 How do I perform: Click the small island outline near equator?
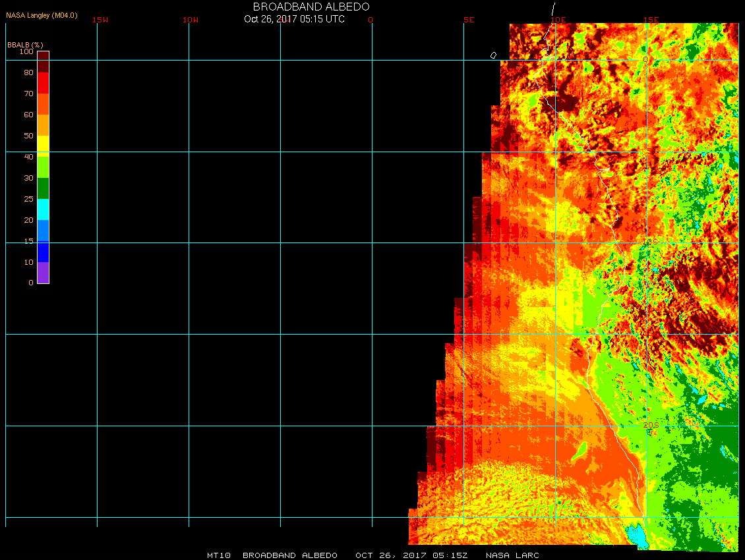493,55
